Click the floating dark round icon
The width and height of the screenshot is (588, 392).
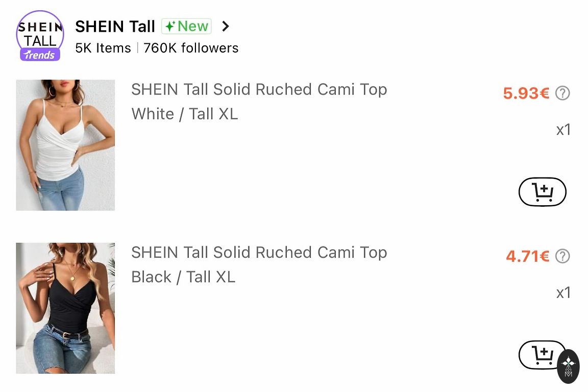coord(569,366)
